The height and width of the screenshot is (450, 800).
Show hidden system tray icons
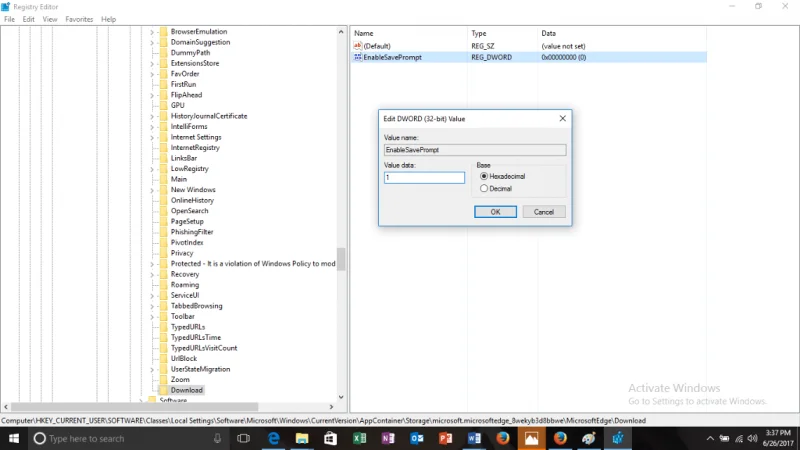point(710,439)
